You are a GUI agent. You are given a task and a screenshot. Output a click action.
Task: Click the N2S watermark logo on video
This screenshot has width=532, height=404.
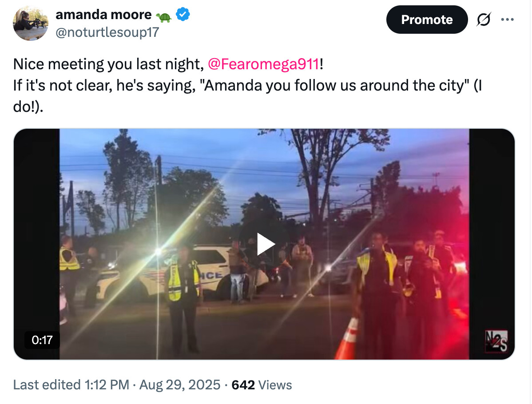tap(496, 341)
